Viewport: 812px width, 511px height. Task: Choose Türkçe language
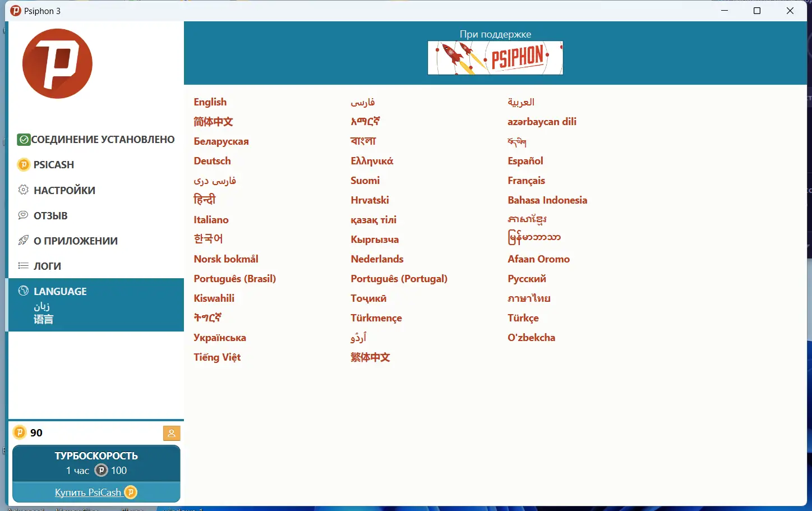(523, 318)
